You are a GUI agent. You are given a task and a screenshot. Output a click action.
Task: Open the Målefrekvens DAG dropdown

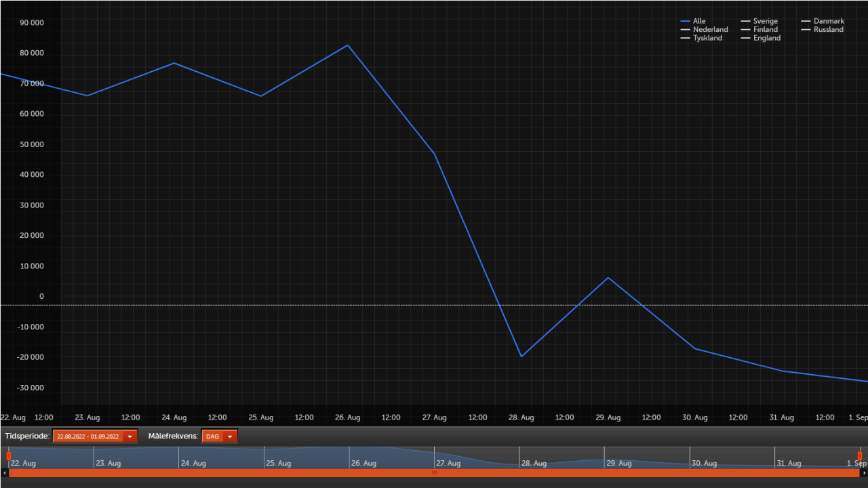[x=220, y=436]
